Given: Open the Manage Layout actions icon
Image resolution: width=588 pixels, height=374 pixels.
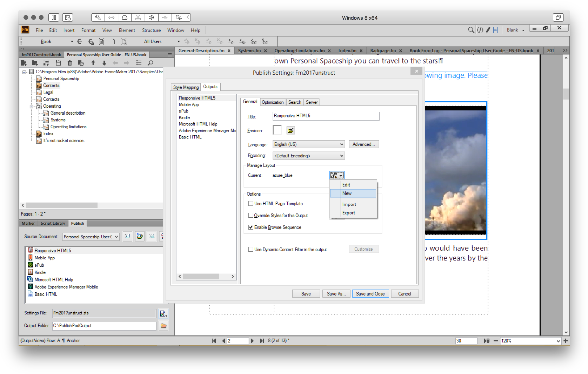Looking at the screenshot, I should 337,175.
